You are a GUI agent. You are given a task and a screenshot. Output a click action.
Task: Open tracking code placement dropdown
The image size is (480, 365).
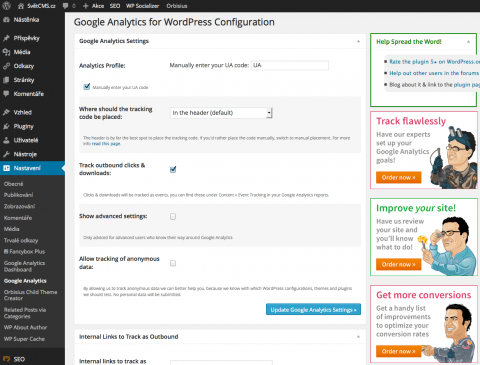[221, 113]
